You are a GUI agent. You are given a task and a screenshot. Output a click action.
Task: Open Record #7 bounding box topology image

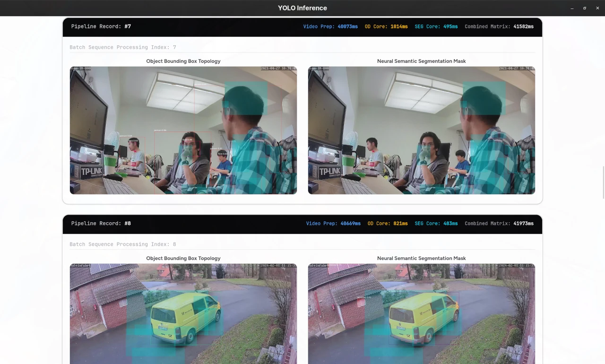pos(183,130)
